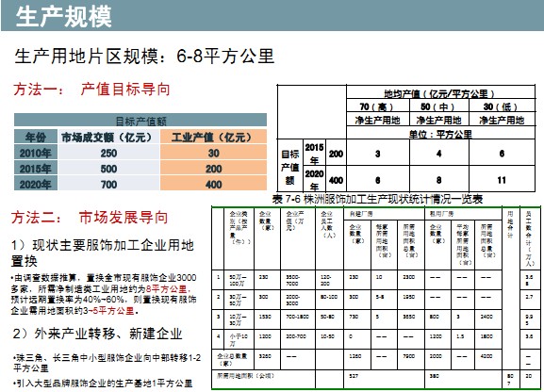Image resolution: width=544 pixels, height=392 pixels.
Task: Click the 目标产值额 table header
Action: pyautogui.click(x=140, y=121)
